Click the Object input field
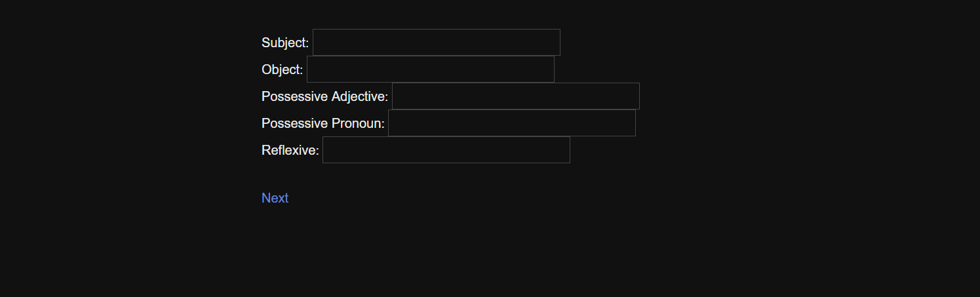 tap(430, 69)
